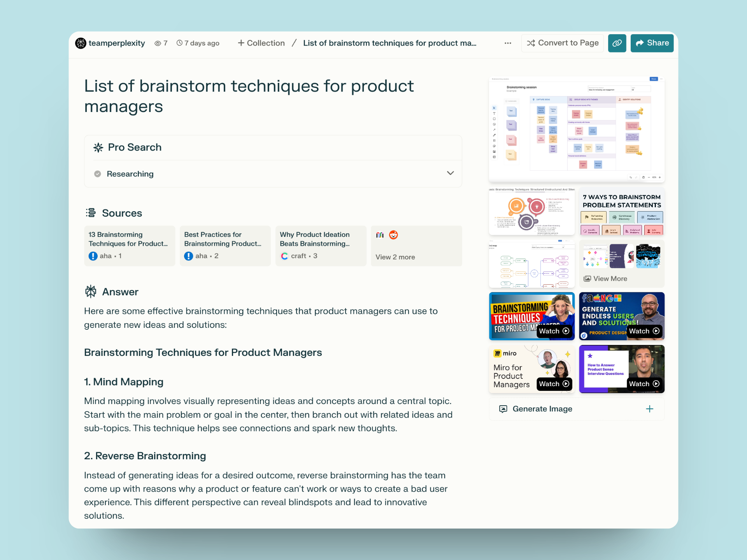Expand View 2 more sources
The width and height of the screenshot is (747, 560).
(395, 257)
